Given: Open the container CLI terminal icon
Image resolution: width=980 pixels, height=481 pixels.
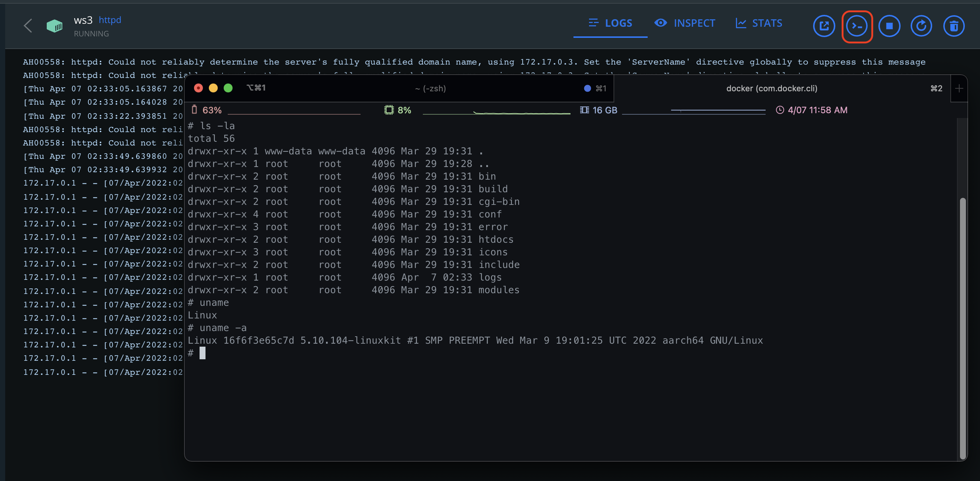Looking at the screenshot, I should 856,26.
